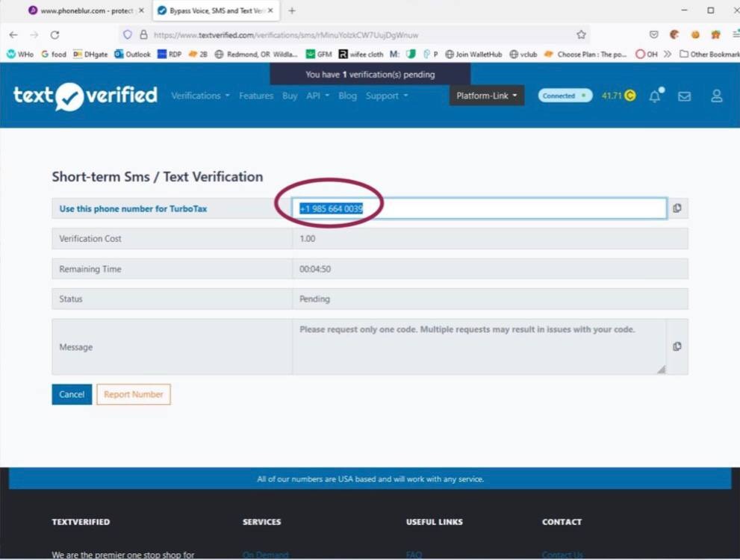
Task: Copy the TurboTax phone number via copy icon
Action: 677,208
